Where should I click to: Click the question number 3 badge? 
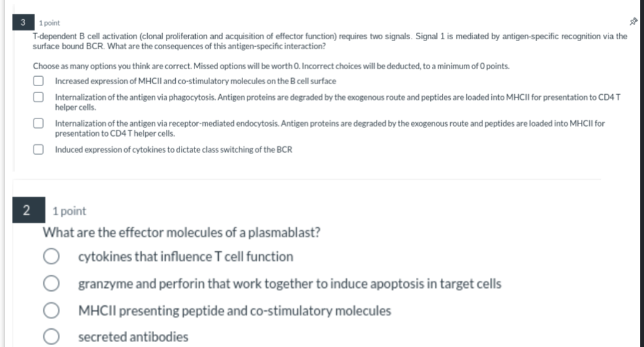point(23,22)
